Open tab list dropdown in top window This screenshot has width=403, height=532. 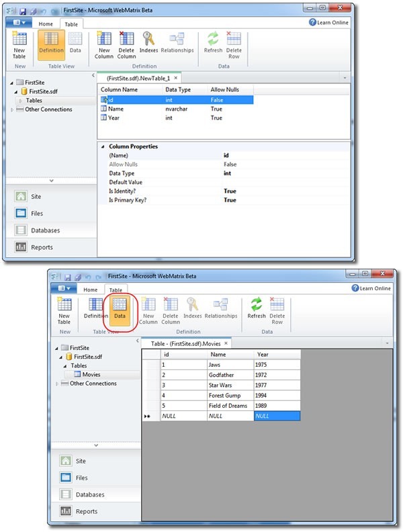[345, 78]
